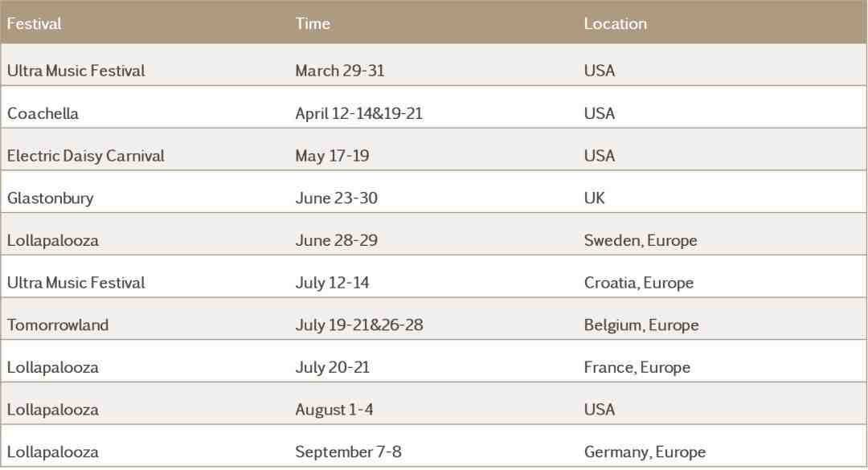Click the March 29-31 time cell
Viewport: 868px width, 470px height.
(x=339, y=71)
